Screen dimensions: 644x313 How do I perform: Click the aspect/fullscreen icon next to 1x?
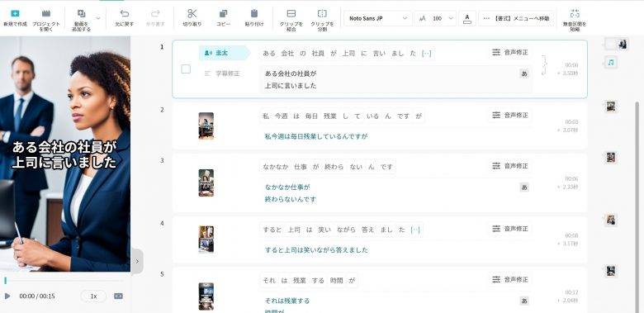pos(118,296)
